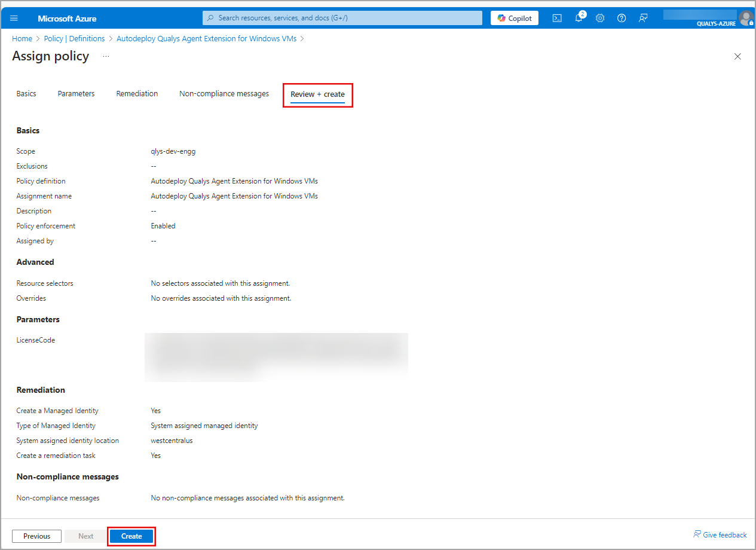The width and height of the screenshot is (756, 550).
Task: Navigate to Home via breadcrumb
Action: (22, 38)
